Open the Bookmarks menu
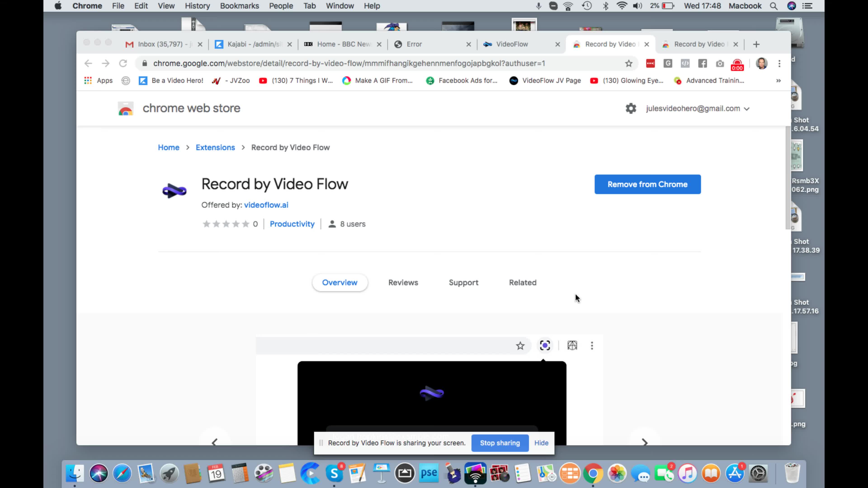 point(239,6)
